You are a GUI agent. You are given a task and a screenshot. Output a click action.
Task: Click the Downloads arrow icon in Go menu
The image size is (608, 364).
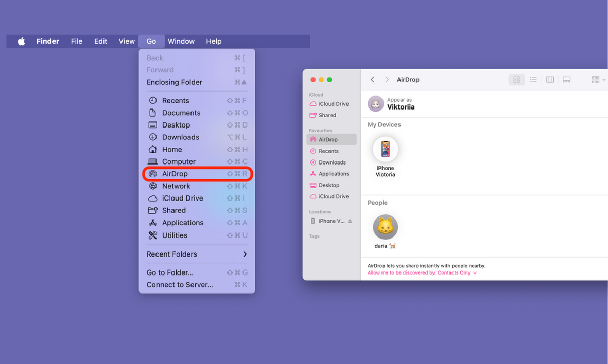(x=153, y=137)
